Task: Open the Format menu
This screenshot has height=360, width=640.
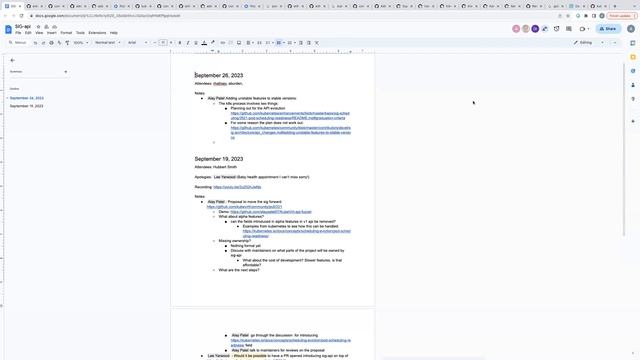Action: (x=66, y=33)
